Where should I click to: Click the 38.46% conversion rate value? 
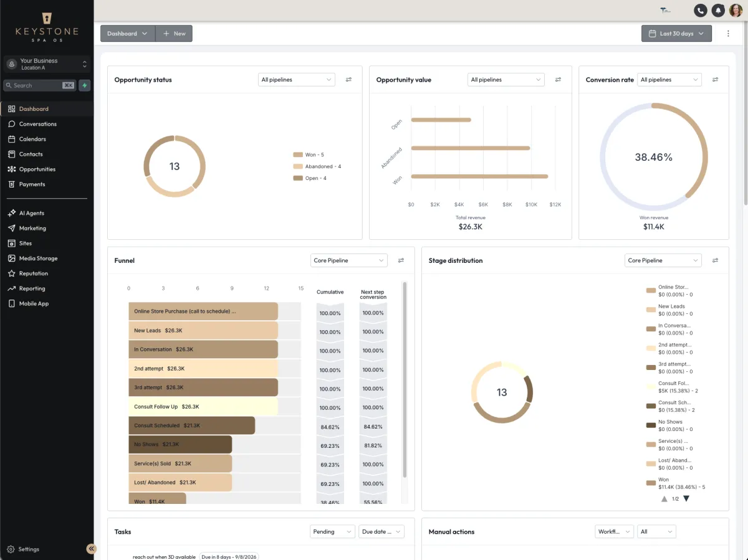coord(654,158)
